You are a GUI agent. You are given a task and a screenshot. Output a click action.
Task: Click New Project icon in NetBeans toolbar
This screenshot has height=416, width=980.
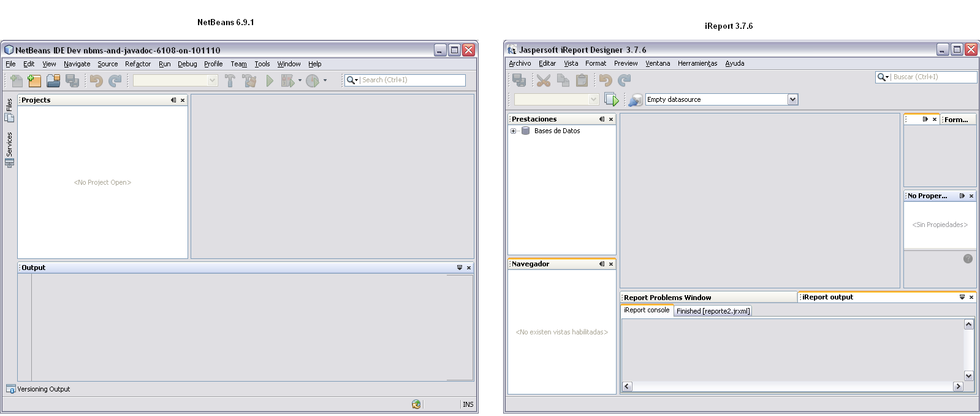(35, 80)
